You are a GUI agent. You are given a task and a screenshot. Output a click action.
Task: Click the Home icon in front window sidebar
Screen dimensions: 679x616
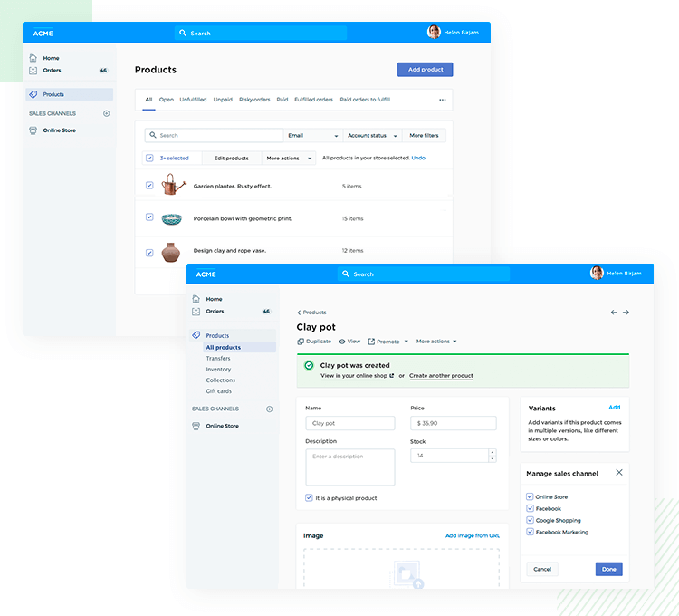click(196, 299)
